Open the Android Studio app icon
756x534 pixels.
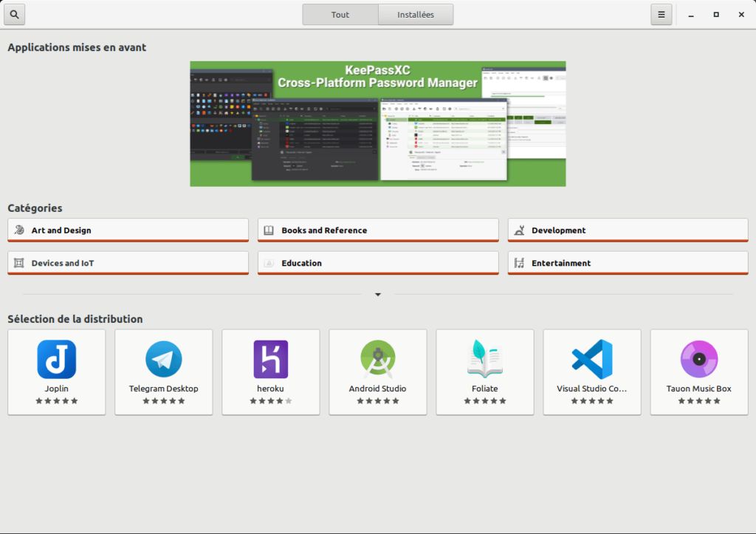pyautogui.click(x=377, y=360)
